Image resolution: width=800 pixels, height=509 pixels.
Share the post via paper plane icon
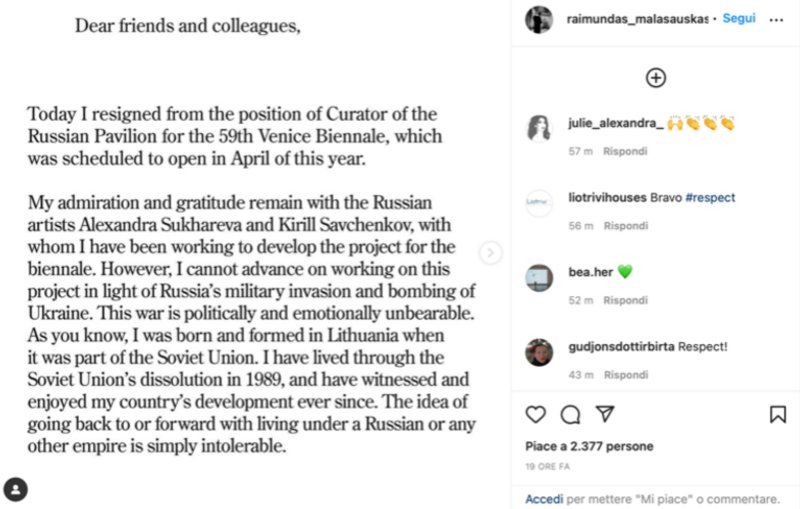point(604,414)
